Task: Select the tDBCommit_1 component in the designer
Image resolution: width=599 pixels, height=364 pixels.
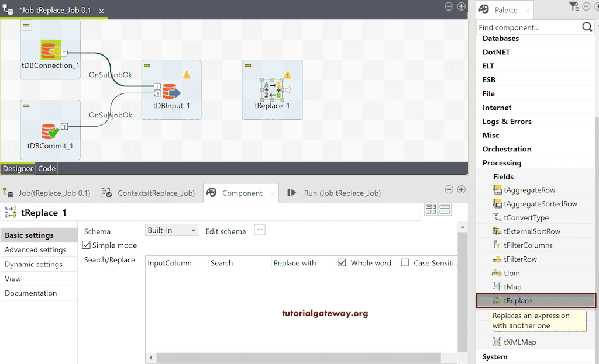Action: pos(50,130)
